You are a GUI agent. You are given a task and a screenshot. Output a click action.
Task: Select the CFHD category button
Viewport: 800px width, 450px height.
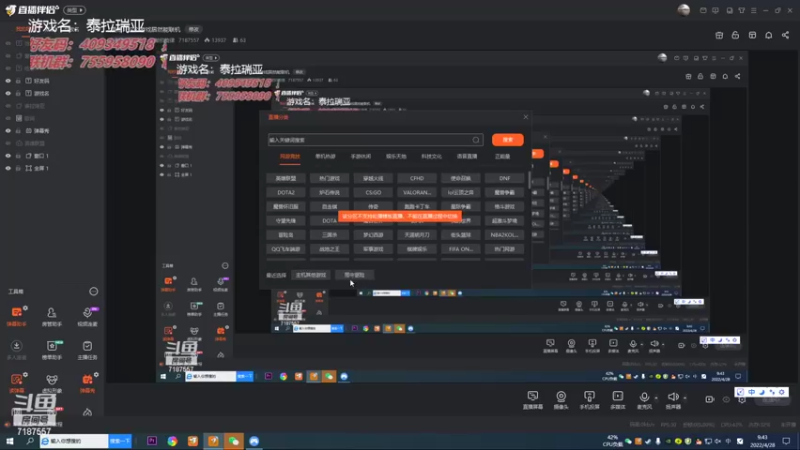pyautogui.click(x=417, y=179)
